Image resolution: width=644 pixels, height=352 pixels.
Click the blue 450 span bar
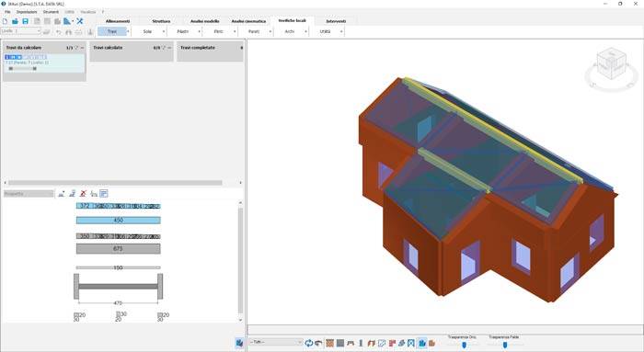coord(119,221)
